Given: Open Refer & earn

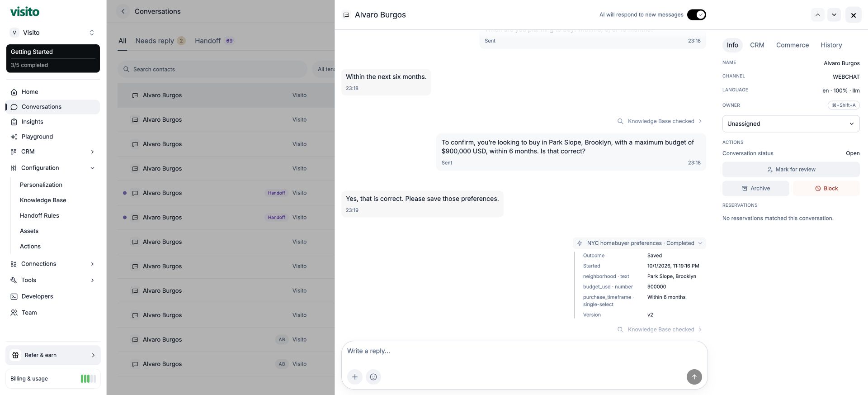Looking at the screenshot, I should click(x=53, y=355).
